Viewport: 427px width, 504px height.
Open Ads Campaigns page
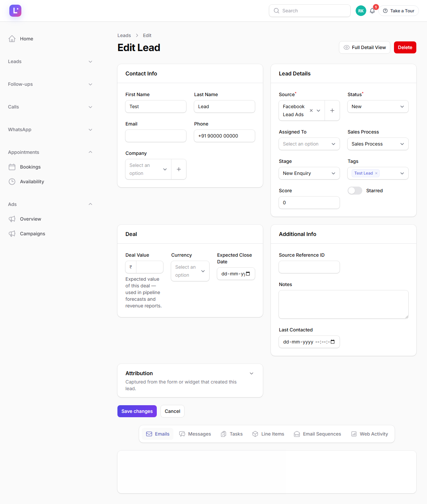50,234
